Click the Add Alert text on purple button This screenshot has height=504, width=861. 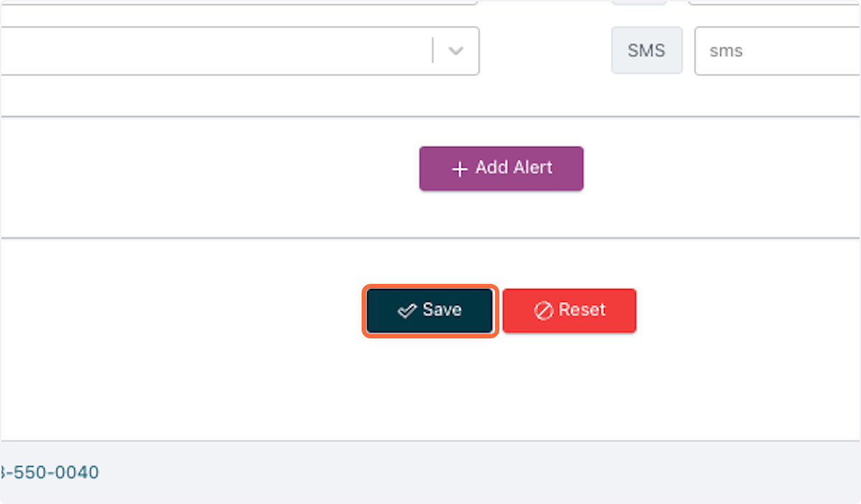514,168
